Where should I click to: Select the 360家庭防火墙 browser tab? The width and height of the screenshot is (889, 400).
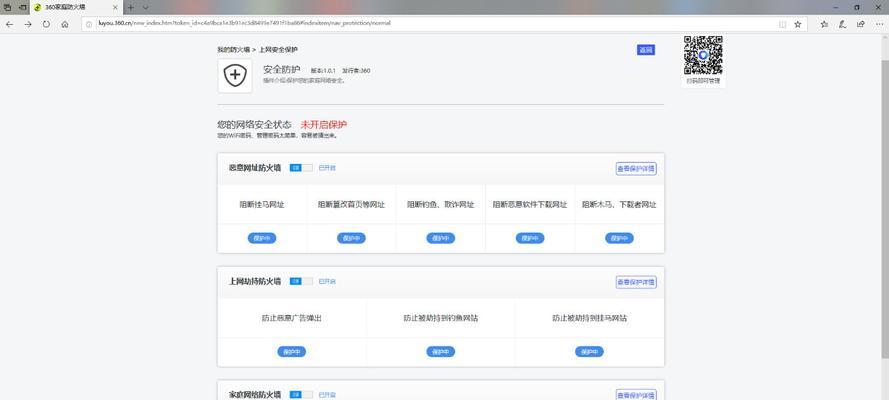(76, 7)
